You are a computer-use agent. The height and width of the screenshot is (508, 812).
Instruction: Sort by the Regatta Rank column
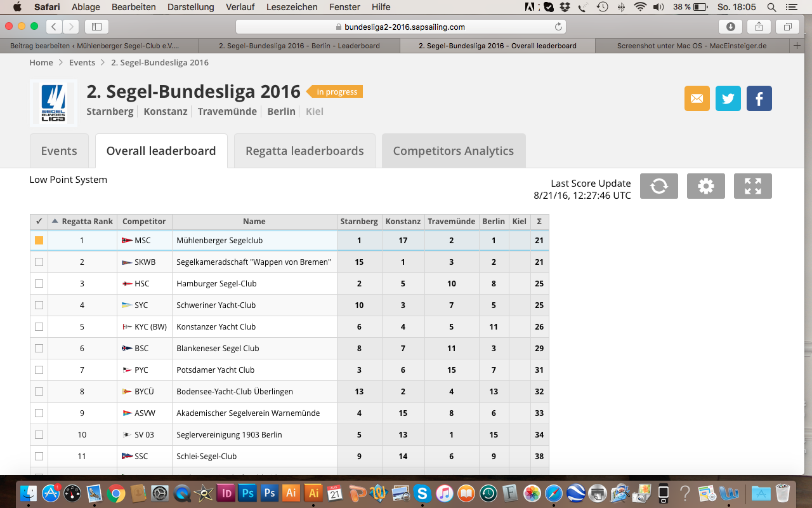(87, 222)
